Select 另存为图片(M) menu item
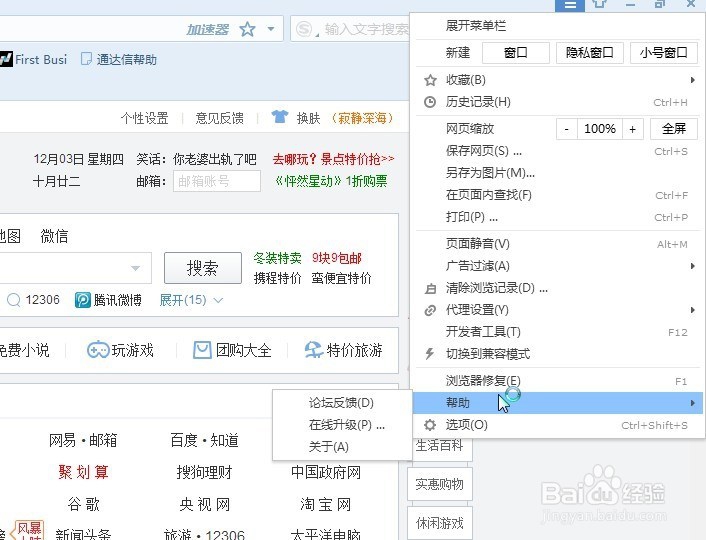Image resolution: width=706 pixels, height=540 pixels. (558, 173)
